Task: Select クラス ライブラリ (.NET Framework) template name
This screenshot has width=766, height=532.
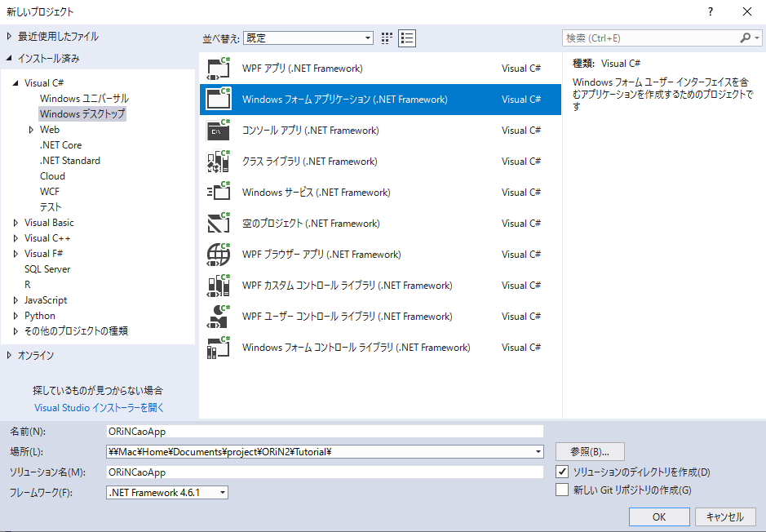Action: [310, 162]
